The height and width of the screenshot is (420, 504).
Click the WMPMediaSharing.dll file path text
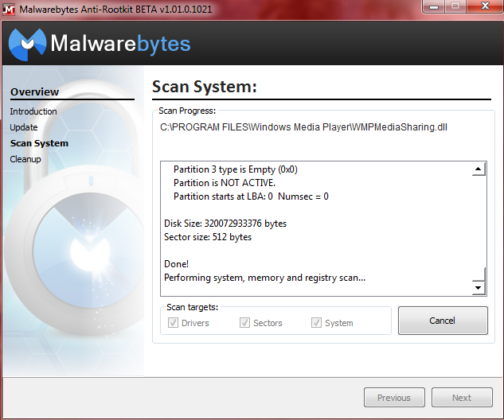303,127
